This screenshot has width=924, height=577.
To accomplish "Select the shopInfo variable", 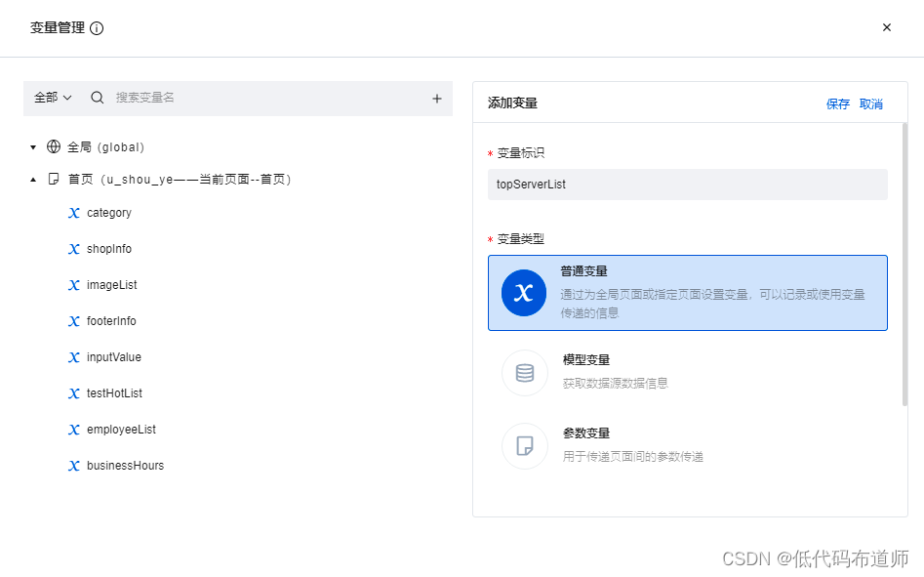I will tap(109, 249).
